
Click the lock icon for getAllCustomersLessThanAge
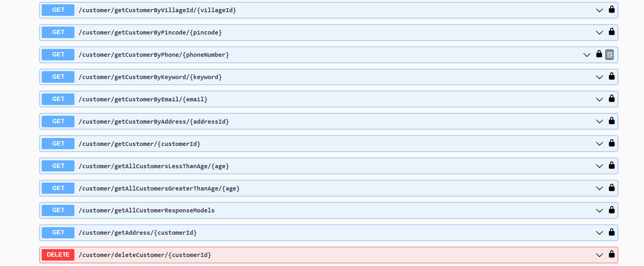click(612, 165)
